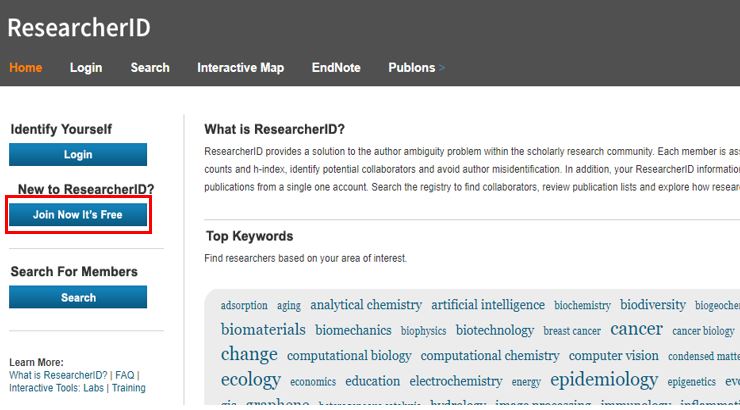This screenshot has height=410, width=740.
Task: Click the ResearcherID logo title
Action: point(79,27)
